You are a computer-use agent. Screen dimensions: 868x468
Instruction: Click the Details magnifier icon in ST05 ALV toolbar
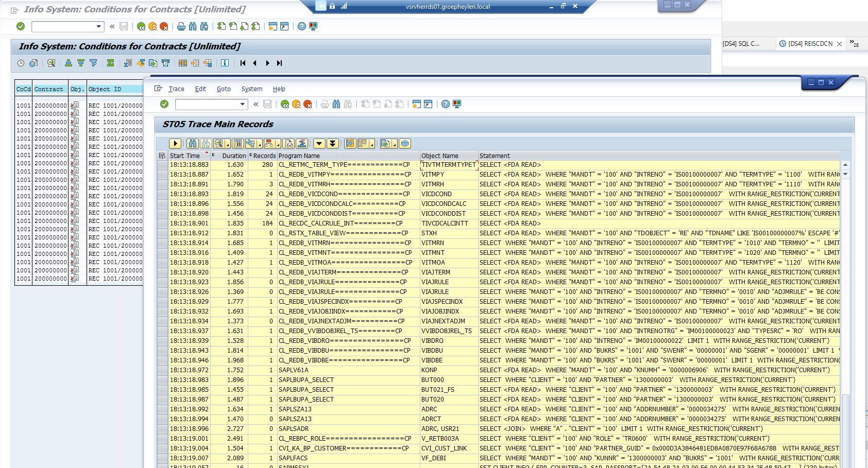click(x=218, y=144)
